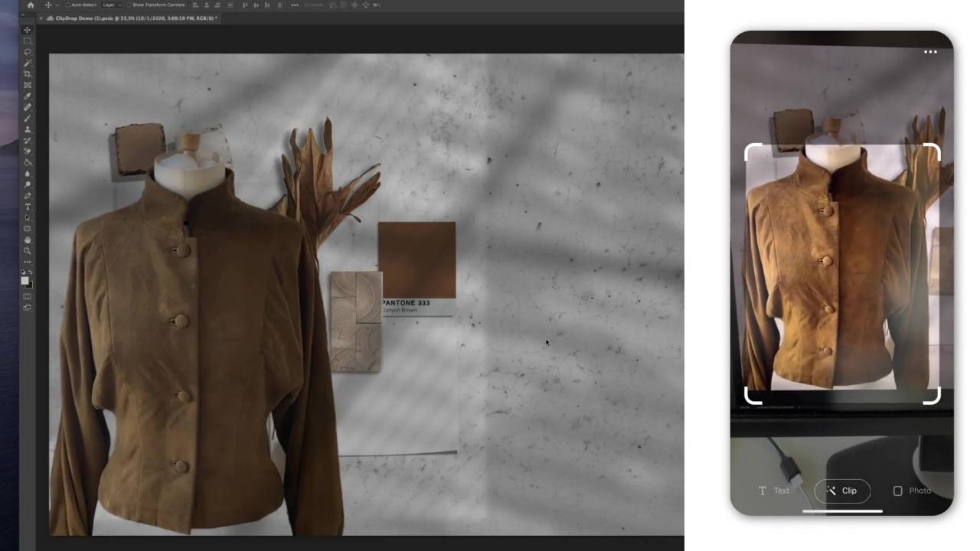Click the wood texture sample on canvas
Image resolution: width=980 pixels, height=551 pixels.
click(x=356, y=321)
